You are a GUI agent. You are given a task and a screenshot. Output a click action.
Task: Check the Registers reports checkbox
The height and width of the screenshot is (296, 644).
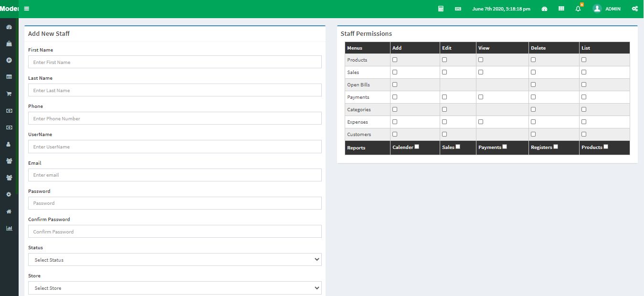tap(556, 147)
